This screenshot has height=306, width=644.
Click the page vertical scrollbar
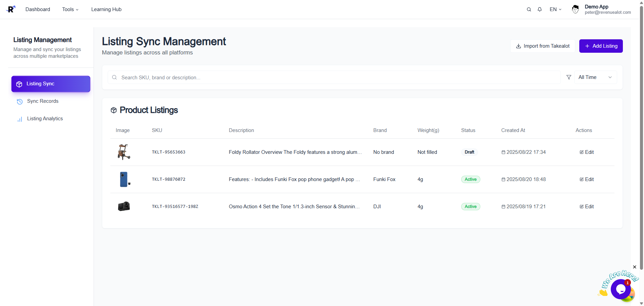[641, 138]
